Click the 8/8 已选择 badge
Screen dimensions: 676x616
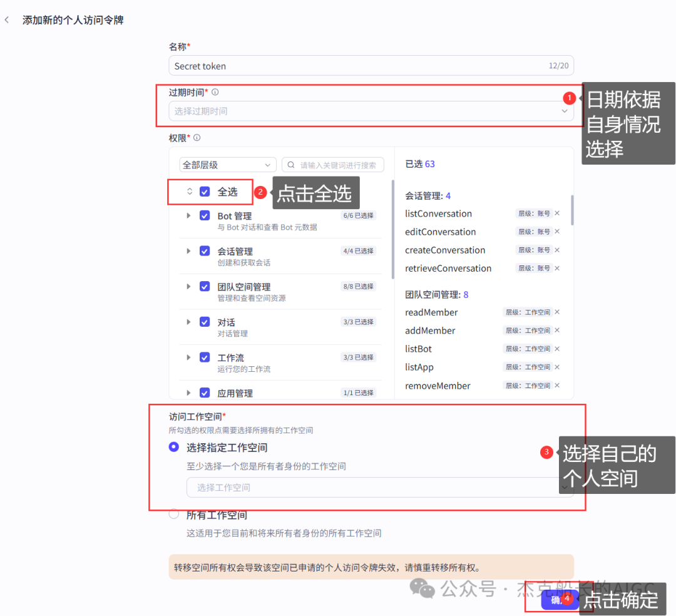(x=358, y=286)
